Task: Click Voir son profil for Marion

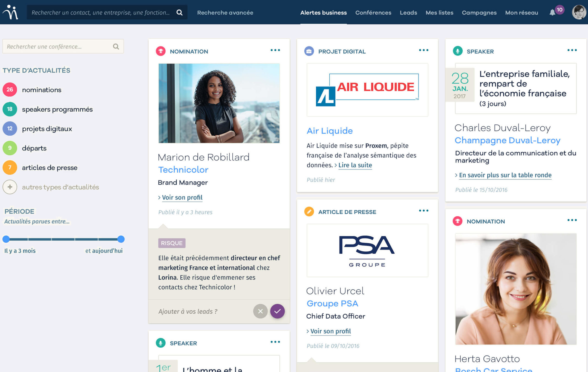Action: [x=182, y=197]
